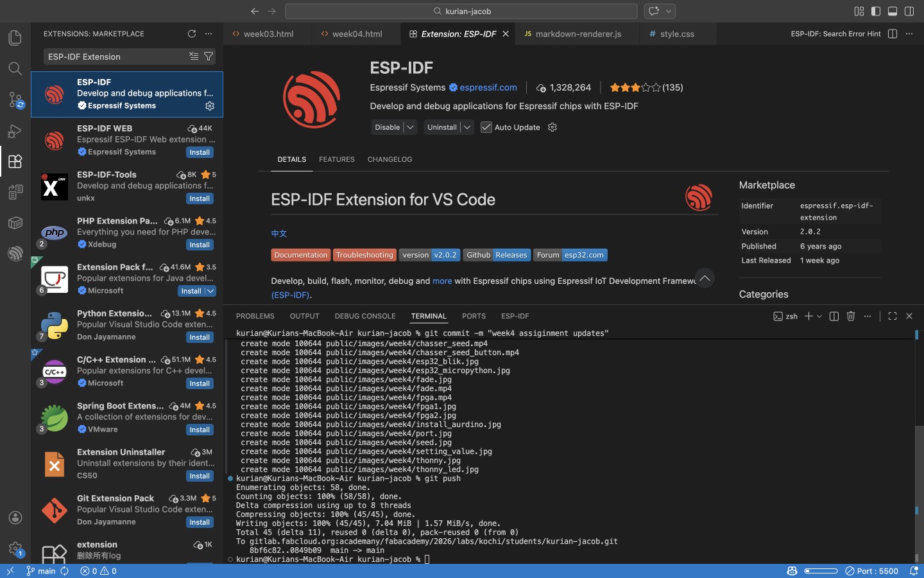924x578 pixels.
Task: Open the Customize Layout icon
Action: coord(859,11)
